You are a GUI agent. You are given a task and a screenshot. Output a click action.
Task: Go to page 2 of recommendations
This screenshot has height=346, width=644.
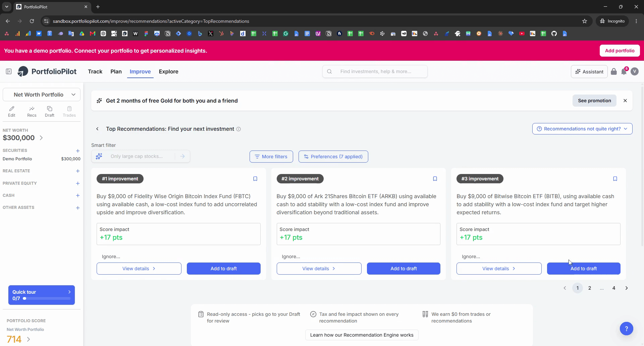[x=590, y=288]
